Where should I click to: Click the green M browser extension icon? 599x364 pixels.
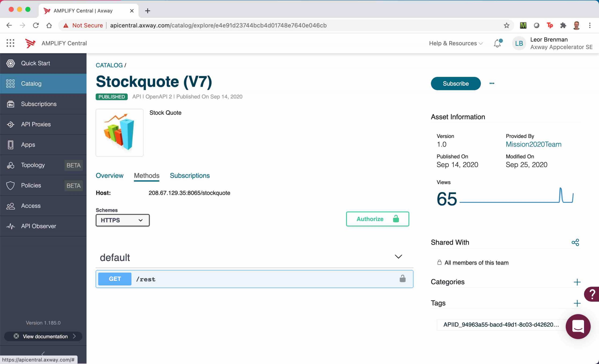[x=523, y=25]
